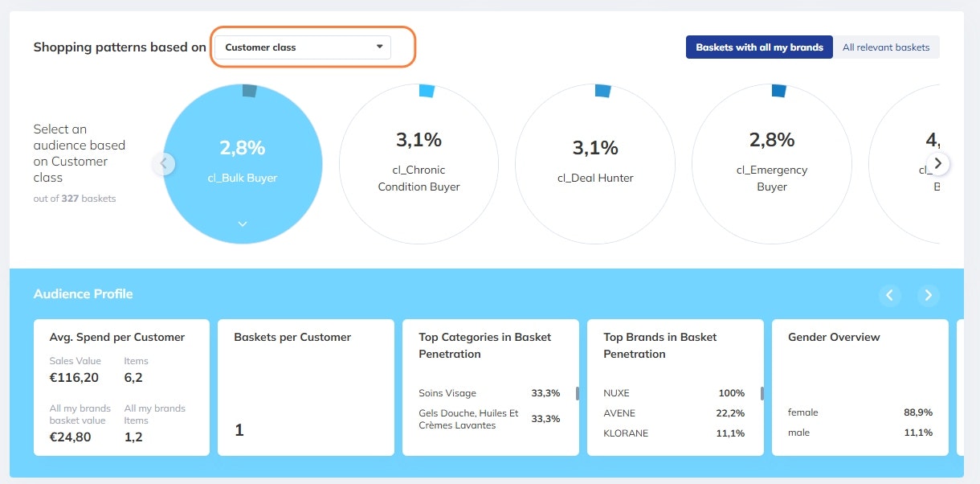Go to previous Audience Profile cards
This screenshot has height=484, width=980.
[889, 295]
